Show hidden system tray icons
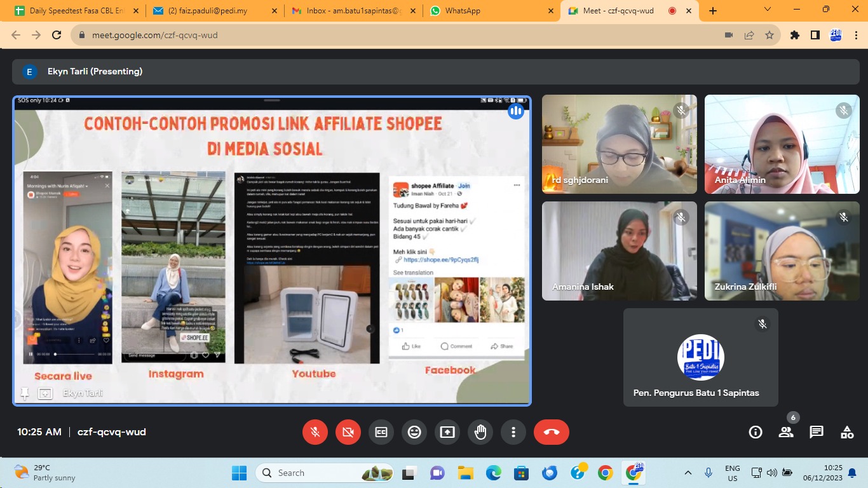The width and height of the screenshot is (868, 488). click(x=688, y=473)
